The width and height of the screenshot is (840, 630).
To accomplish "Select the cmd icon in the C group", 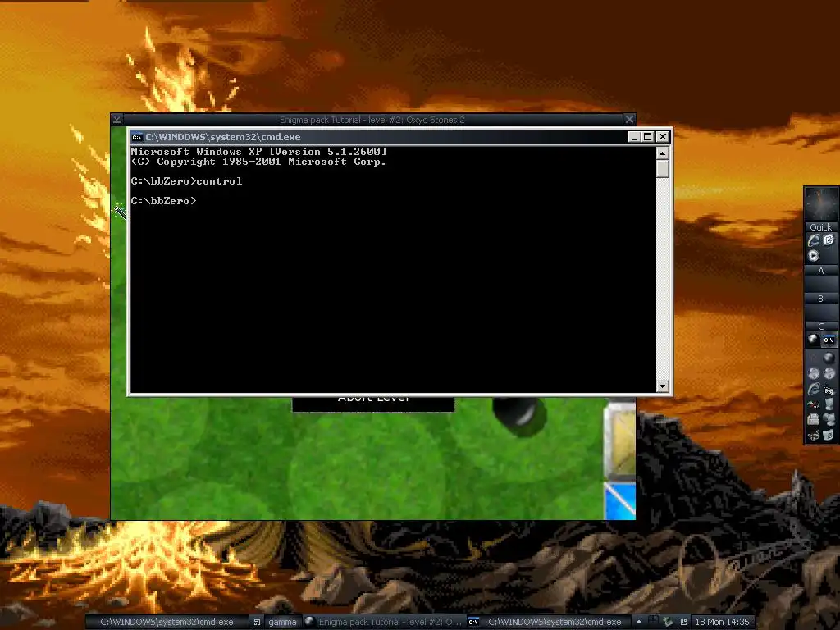I will click(x=829, y=340).
